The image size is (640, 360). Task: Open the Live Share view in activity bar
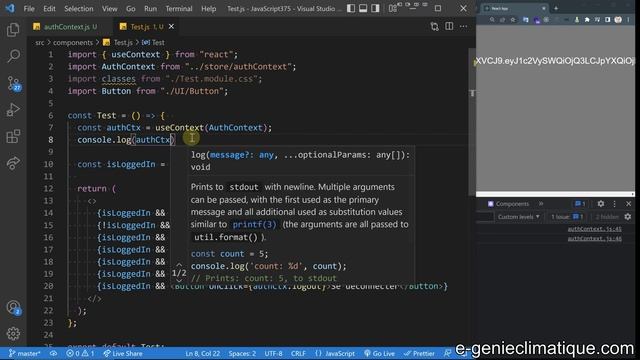pos(13,163)
